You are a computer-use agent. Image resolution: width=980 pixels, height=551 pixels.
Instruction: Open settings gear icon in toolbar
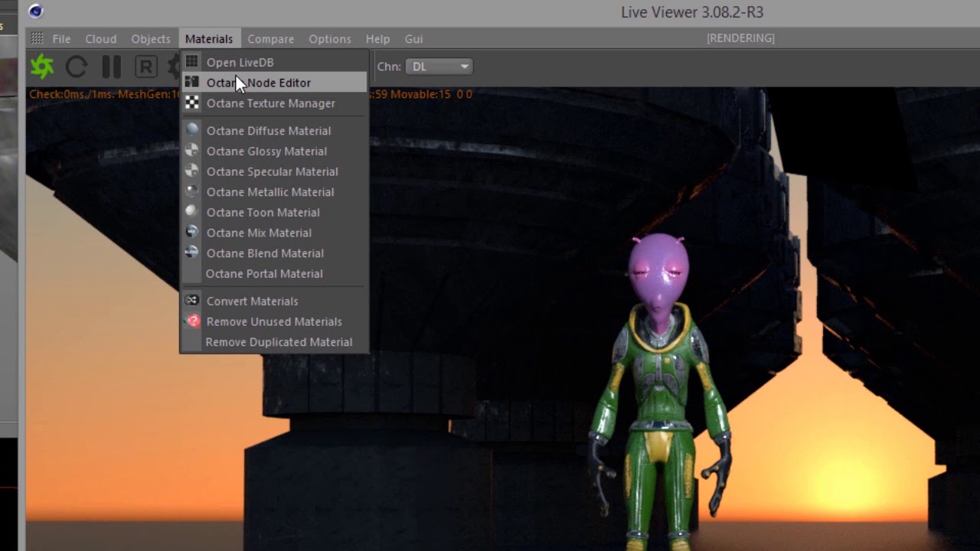point(174,67)
